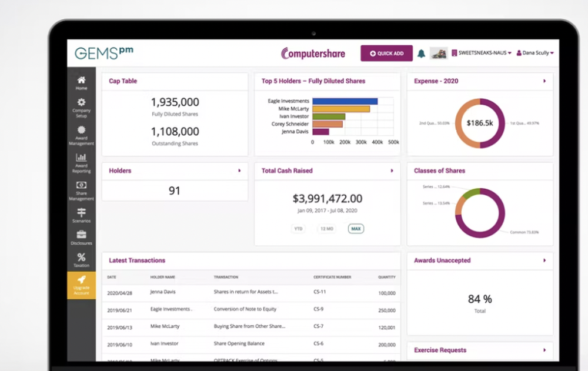Click the Latest Transactions title
The image size is (588, 371).
(137, 260)
